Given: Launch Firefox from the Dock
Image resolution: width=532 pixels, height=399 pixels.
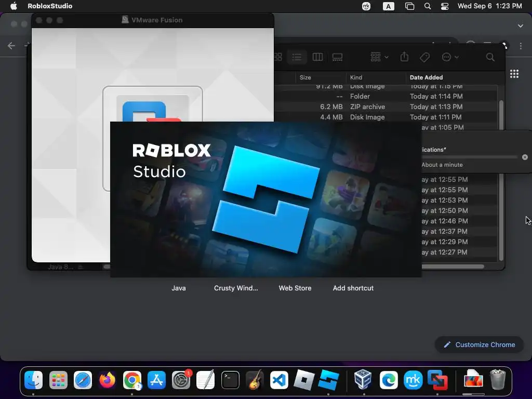Looking at the screenshot, I should click(107, 380).
